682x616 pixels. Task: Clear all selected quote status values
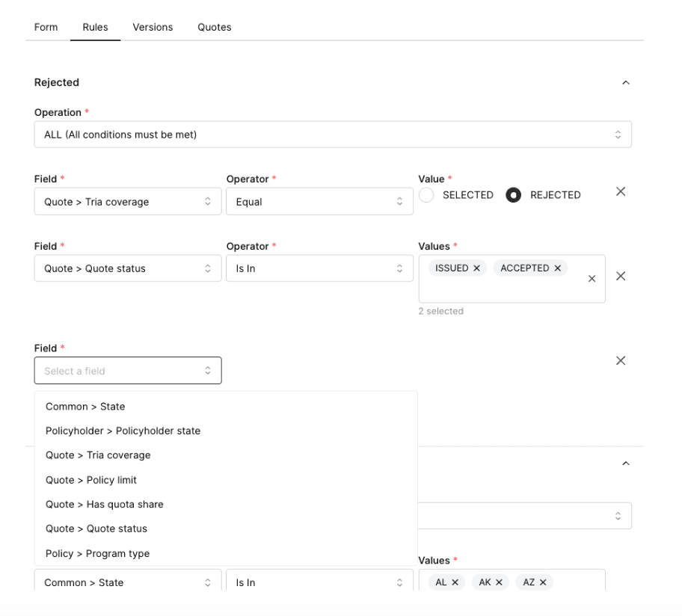(592, 279)
